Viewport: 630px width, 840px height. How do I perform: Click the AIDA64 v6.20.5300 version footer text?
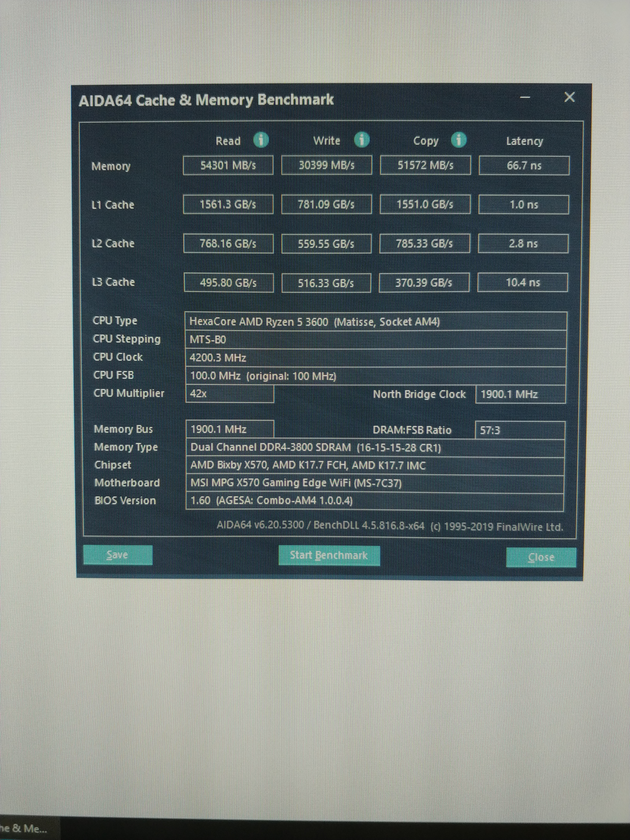point(390,526)
